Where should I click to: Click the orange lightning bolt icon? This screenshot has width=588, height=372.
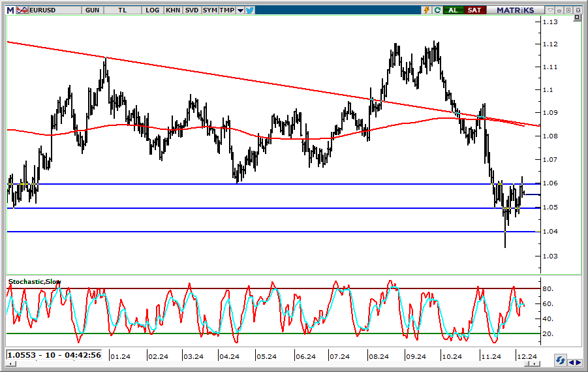[427, 10]
